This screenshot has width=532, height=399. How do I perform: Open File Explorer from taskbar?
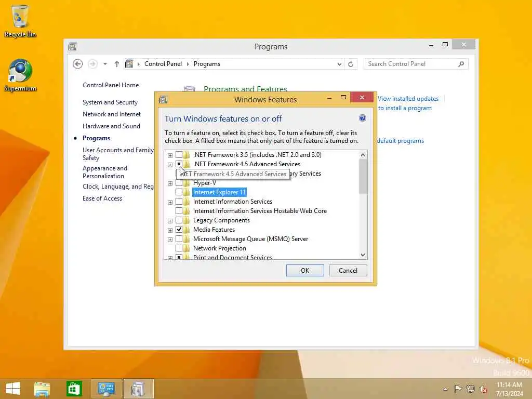[x=42, y=389]
